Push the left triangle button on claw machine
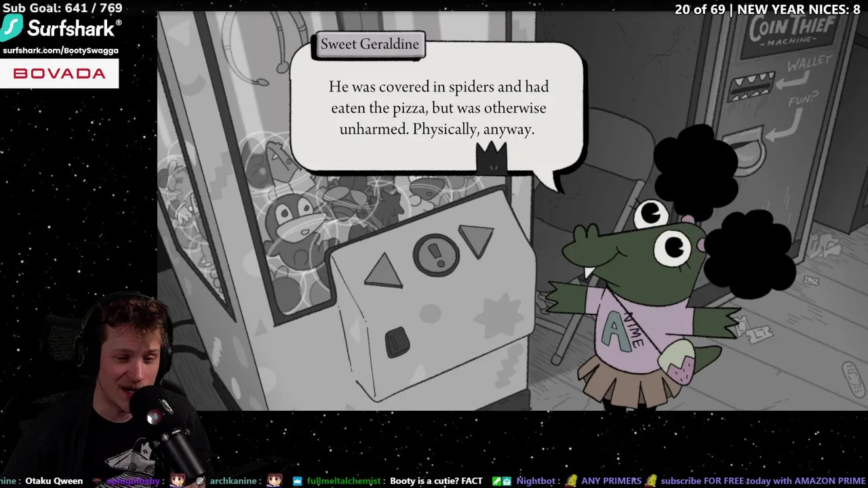 [x=384, y=271]
